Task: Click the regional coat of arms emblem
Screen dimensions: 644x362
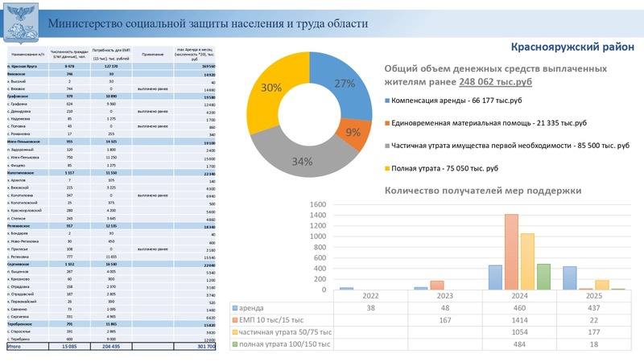Action: [21, 23]
